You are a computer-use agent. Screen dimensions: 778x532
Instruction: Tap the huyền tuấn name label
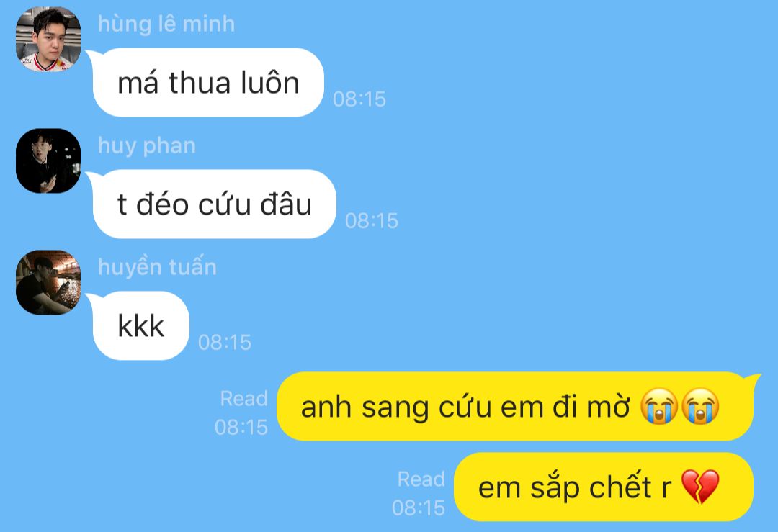157,267
